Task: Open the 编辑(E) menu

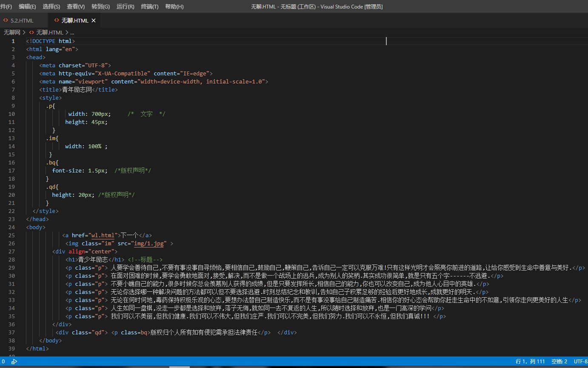Action: pyautogui.click(x=27, y=6)
